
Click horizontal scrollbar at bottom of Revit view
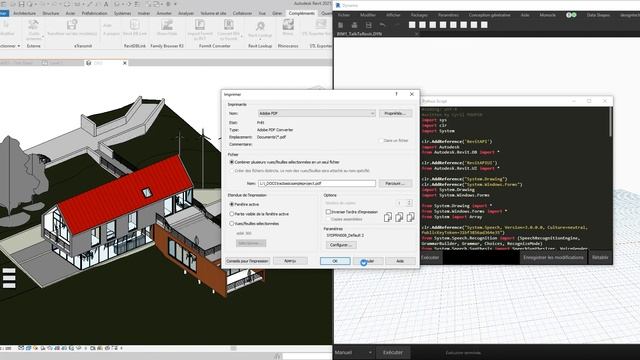[233, 348]
